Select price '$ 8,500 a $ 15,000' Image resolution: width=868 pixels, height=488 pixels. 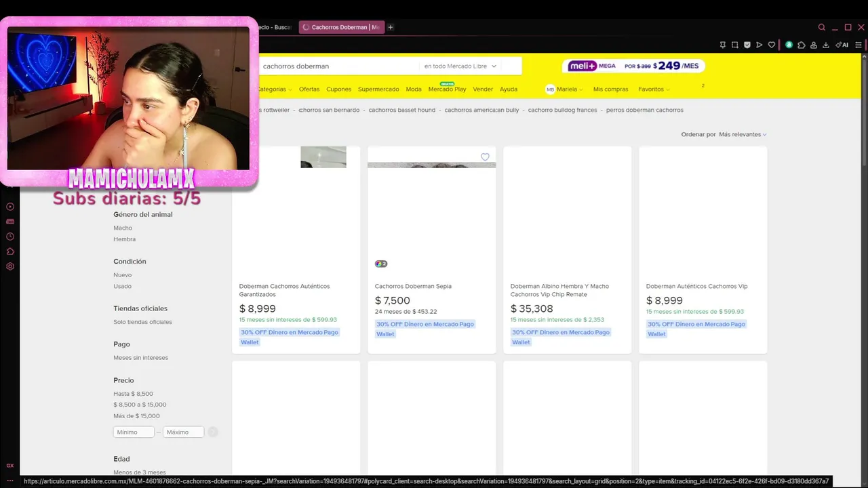(140, 405)
